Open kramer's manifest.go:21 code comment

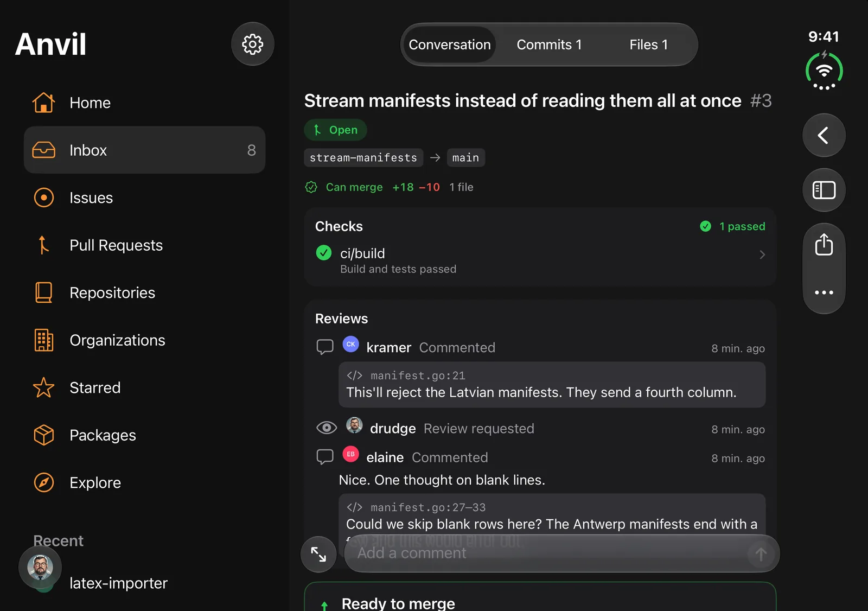[552, 384]
